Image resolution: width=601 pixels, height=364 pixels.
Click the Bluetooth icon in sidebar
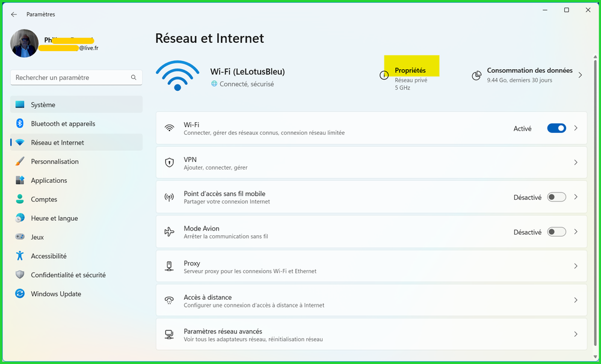20,123
